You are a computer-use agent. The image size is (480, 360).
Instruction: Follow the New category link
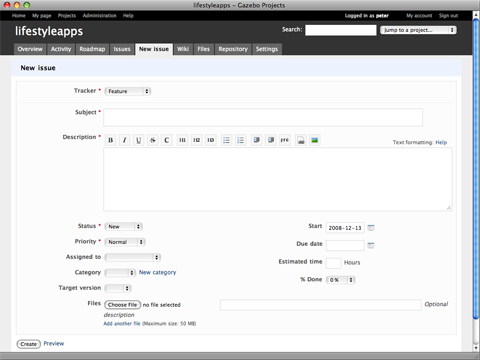coord(157,272)
